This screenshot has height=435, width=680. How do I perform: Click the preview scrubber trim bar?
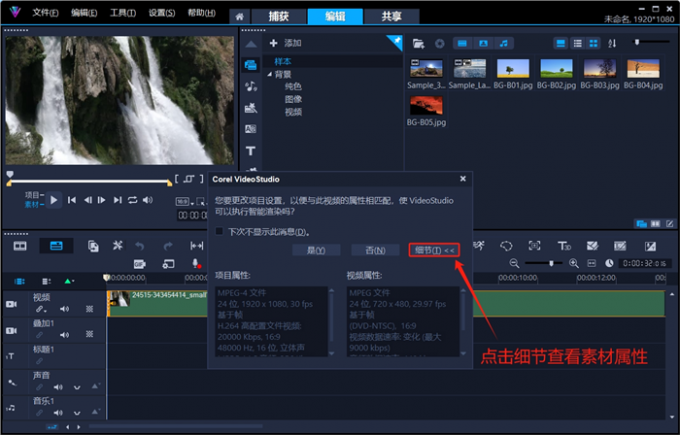pyautogui.click(x=89, y=182)
